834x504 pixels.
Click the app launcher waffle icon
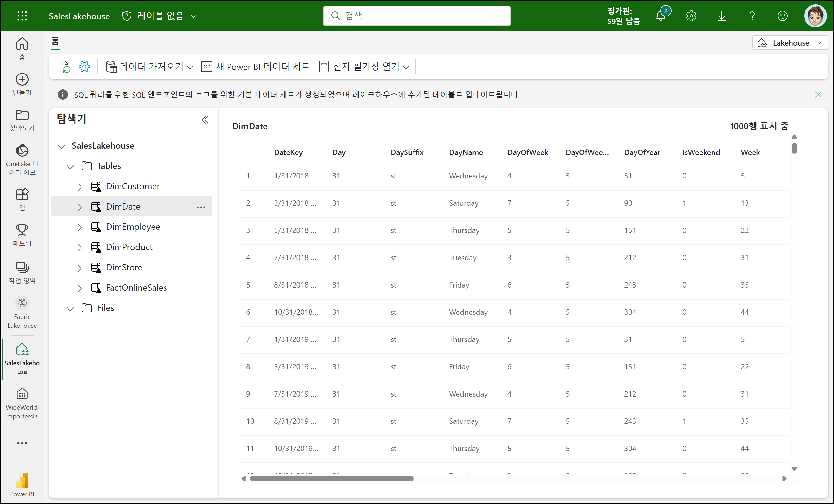click(x=22, y=16)
